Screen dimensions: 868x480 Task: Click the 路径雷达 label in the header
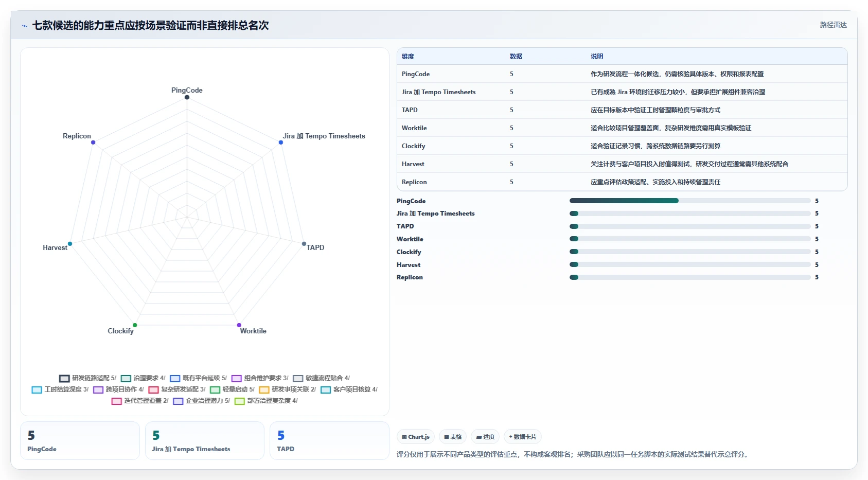[833, 25]
